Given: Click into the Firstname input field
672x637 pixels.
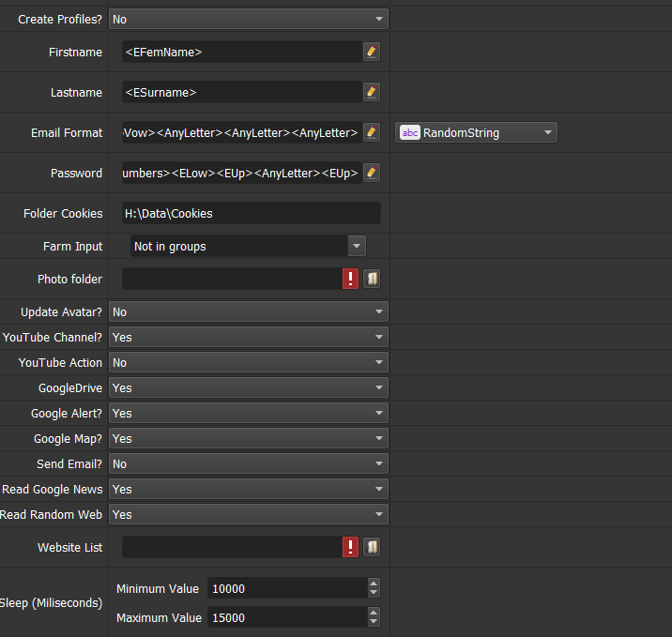Looking at the screenshot, I should 242,52.
